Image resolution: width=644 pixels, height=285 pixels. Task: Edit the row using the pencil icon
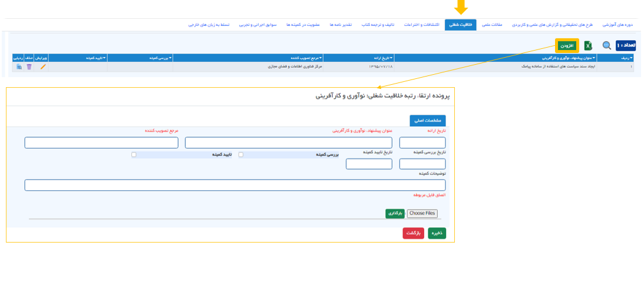[x=43, y=67]
